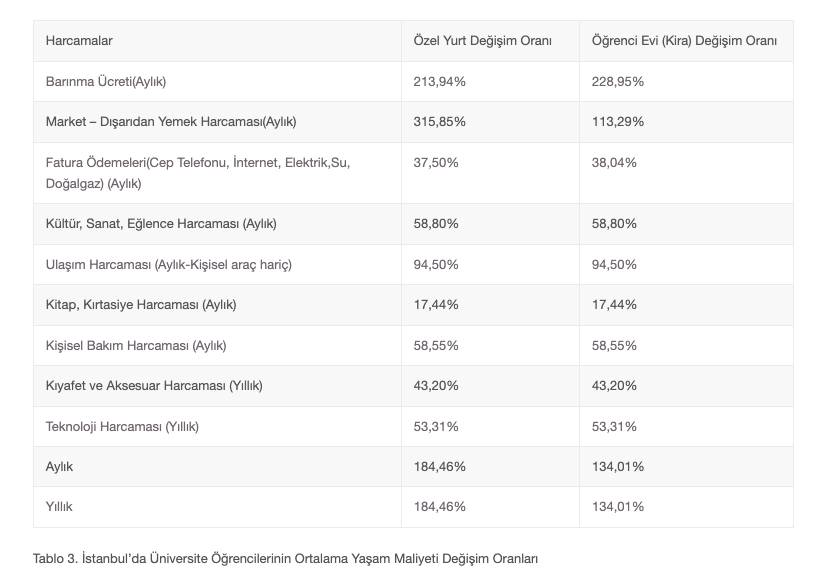The width and height of the screenshot is (834, 585).
Task: Click the Özel Yurt Değişim Oranı header
Action: coord(482,41)
